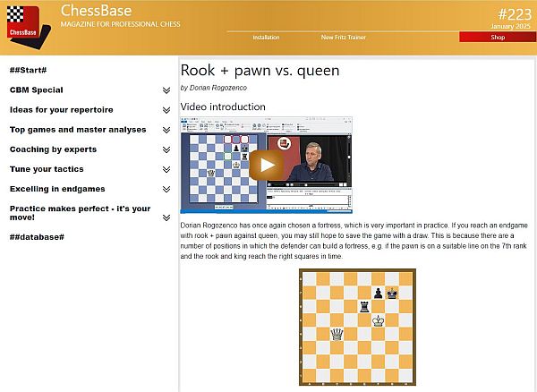Image resolution: width=537 pixels, height=392 pixels.
Task: Click the presenter in the video thumbnail
Action: click(313, 161)
